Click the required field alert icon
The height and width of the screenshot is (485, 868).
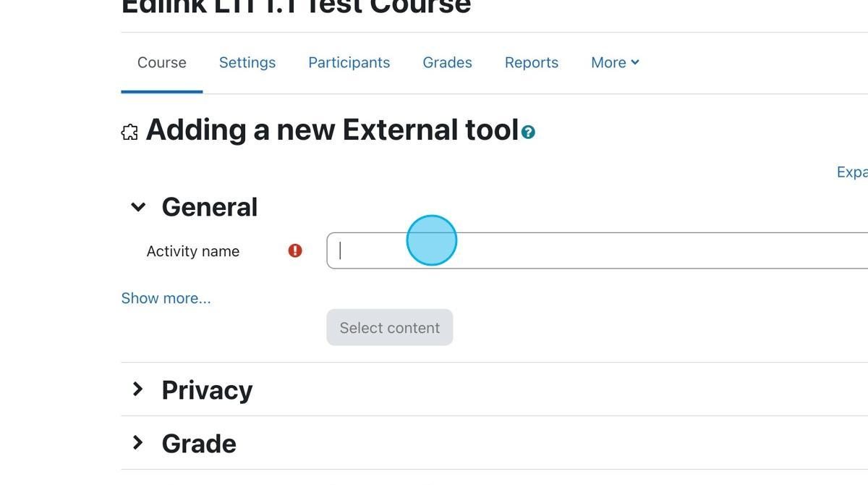[x=294, y=250]
